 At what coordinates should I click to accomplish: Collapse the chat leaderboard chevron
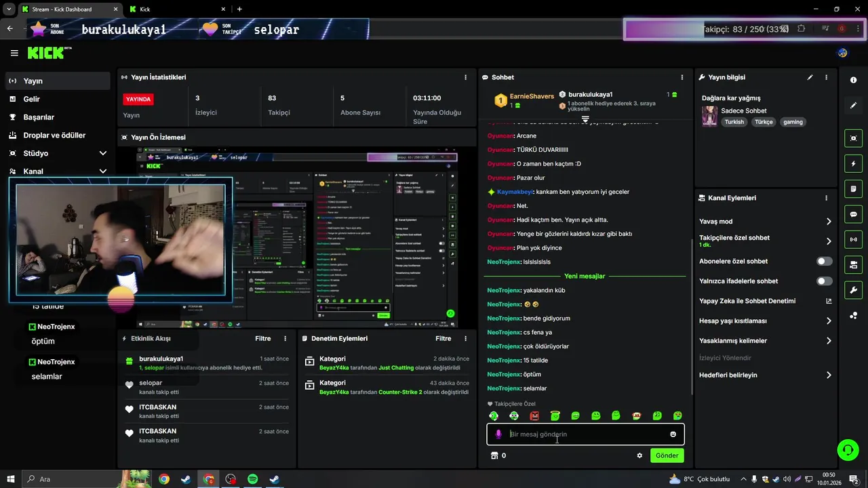tap(585, 119)
